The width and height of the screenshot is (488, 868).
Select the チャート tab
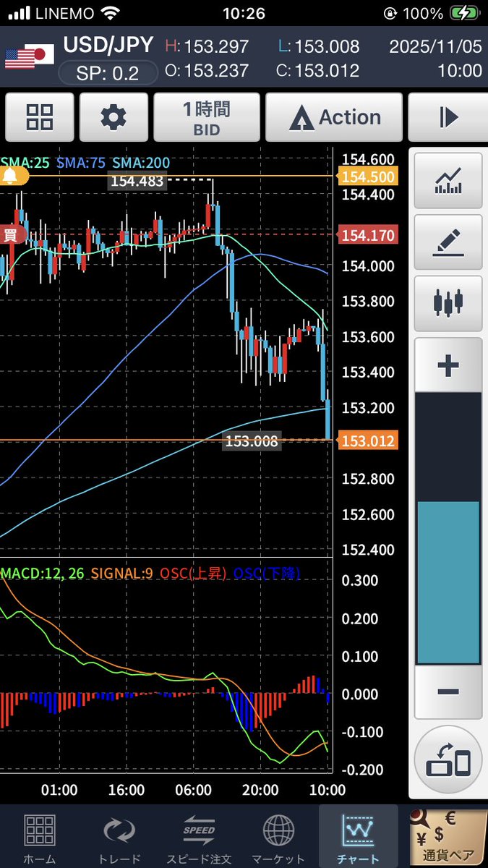pos(358,836)
